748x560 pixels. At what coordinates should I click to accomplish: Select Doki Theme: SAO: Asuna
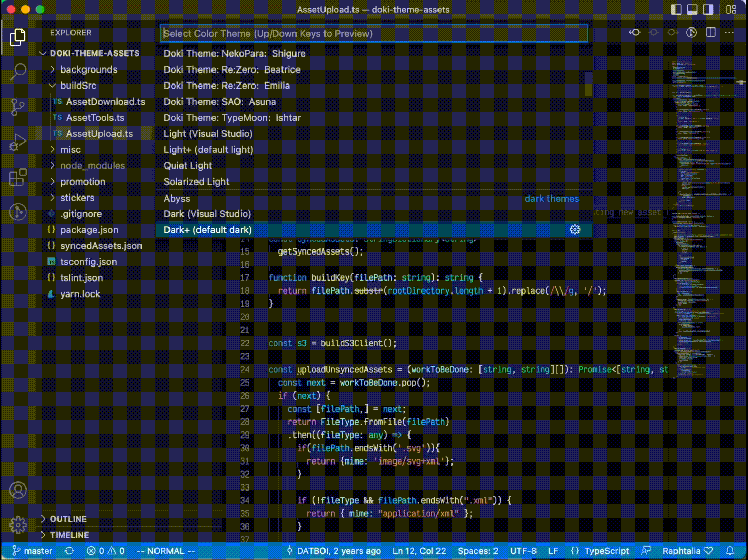tap(374, 102)
